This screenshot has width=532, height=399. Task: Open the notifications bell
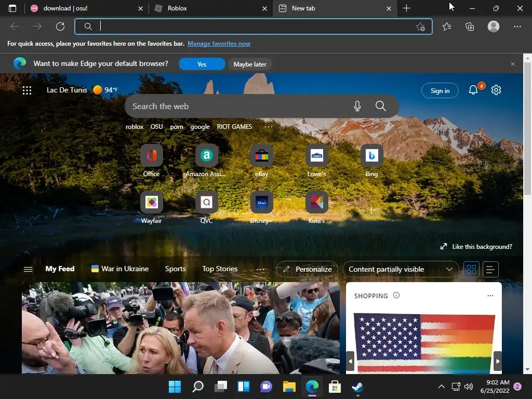click(473, 90)
